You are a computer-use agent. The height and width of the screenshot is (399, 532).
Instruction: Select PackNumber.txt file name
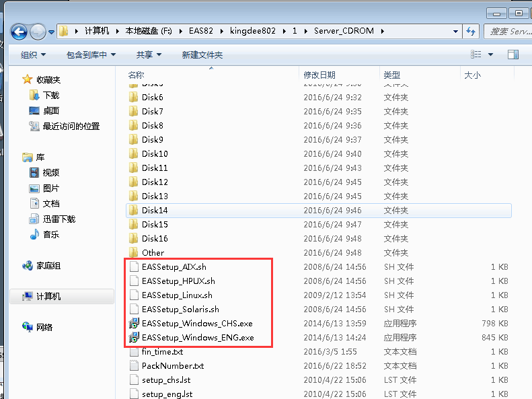pyautogui.click(x=173, y=366)
